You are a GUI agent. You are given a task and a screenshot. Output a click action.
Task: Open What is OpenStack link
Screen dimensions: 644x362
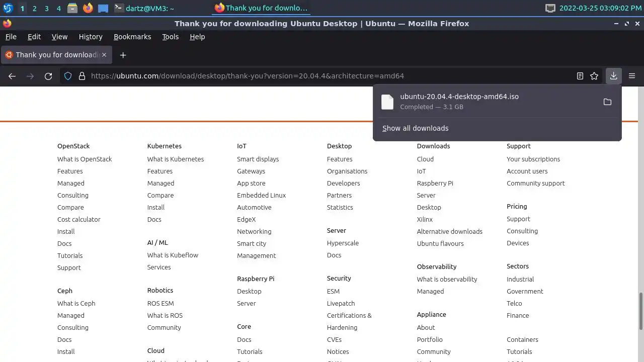point(85,159)
